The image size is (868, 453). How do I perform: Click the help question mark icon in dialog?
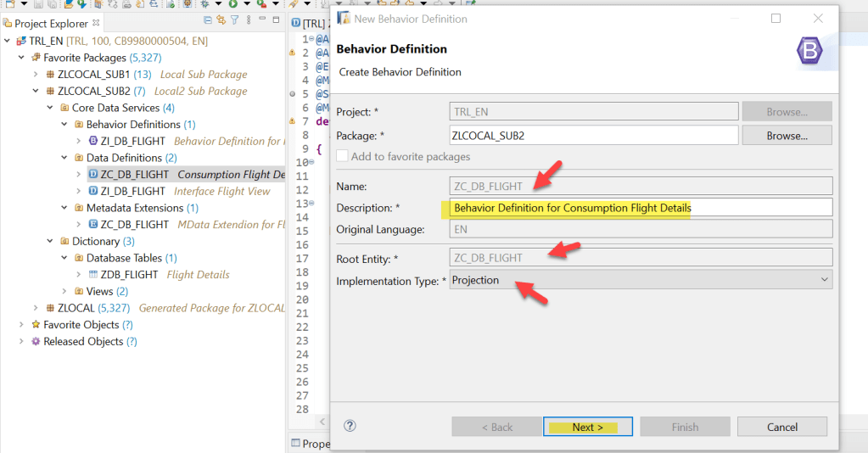coord(350,427)
